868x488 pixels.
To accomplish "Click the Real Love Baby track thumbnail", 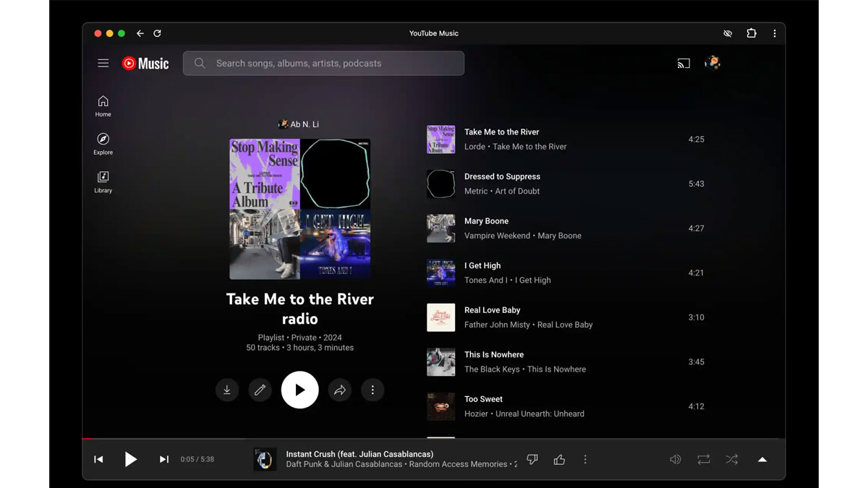I will pyautogui.click(x=441, y=317).
